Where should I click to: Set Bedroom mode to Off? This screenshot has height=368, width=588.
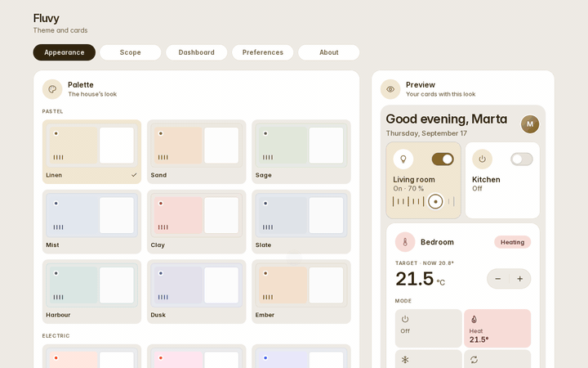click(x=428, y=328)
